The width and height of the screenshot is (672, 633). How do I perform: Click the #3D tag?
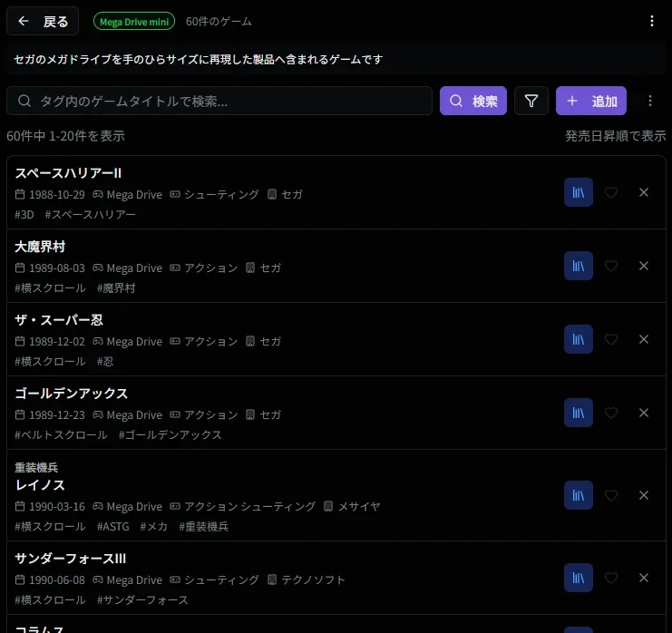point(24,214)
